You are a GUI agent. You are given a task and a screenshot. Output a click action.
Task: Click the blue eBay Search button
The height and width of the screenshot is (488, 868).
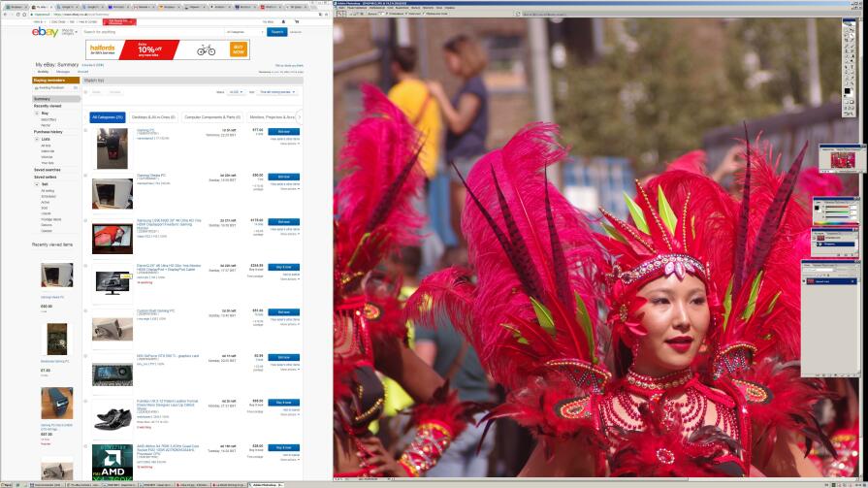coord(277,32)
